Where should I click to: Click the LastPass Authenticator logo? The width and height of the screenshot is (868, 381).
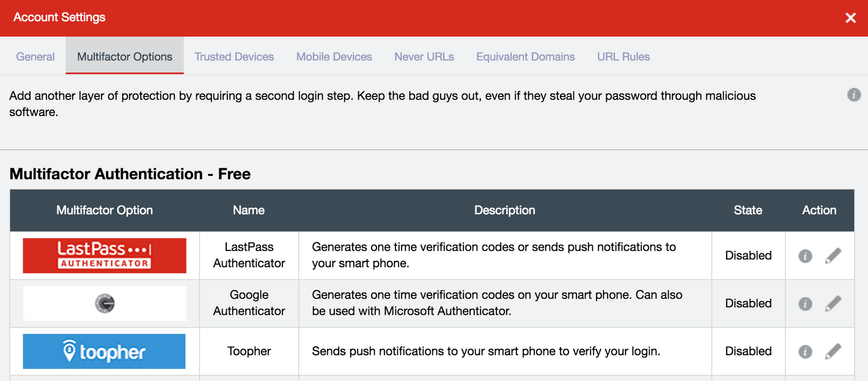[104, 255]
